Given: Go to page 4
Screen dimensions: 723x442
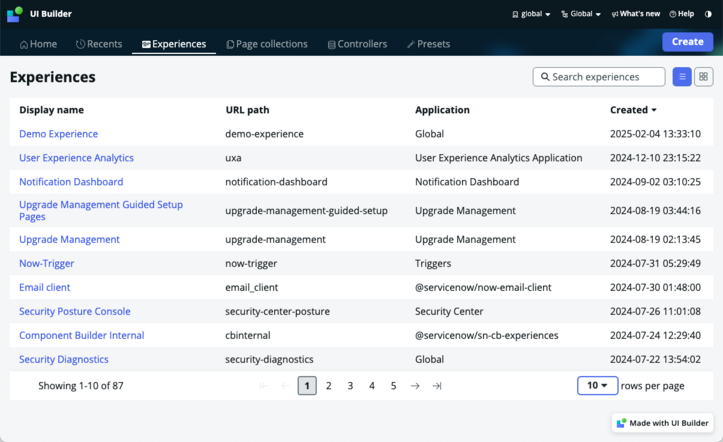Looking at the screenshot, I should point(372,386).
